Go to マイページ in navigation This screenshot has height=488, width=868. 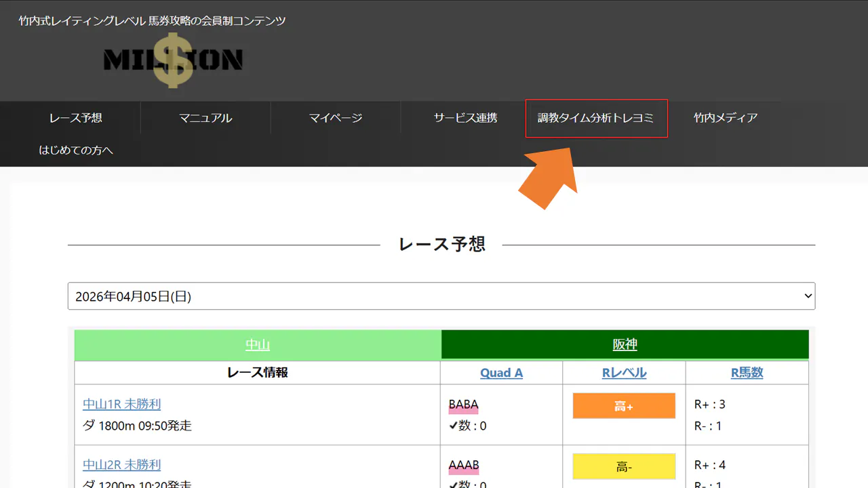(336, 118)
